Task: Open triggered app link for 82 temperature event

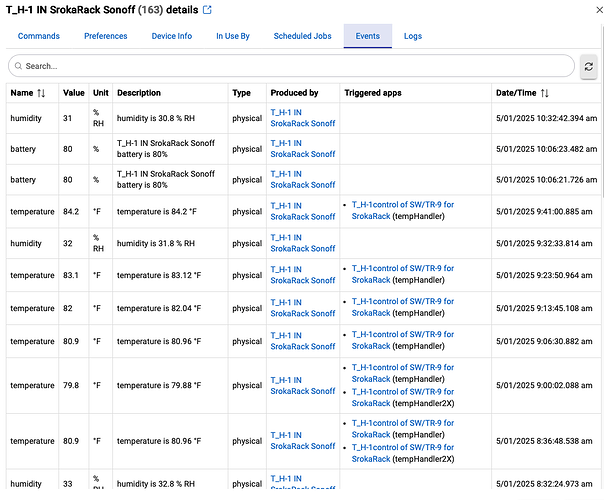Action: pyautogui.click(x=403, y=307)
